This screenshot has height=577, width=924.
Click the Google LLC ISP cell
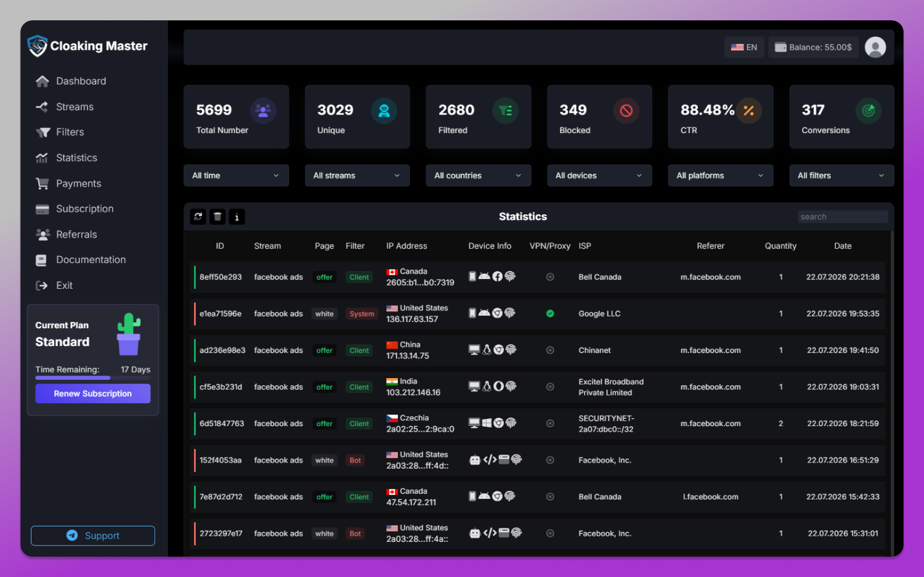click(599, 313)
